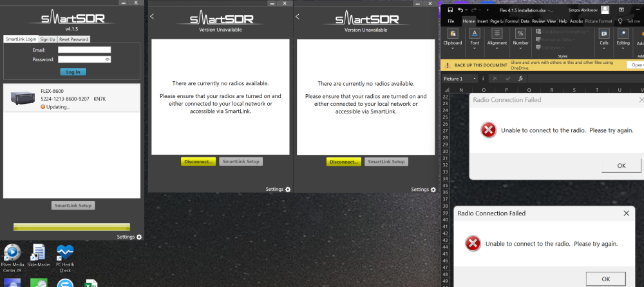Screen dimensions: 644x287
Task: Customize Excel's Quick Access Toolbar dropdown
Action: click(488, 10)
